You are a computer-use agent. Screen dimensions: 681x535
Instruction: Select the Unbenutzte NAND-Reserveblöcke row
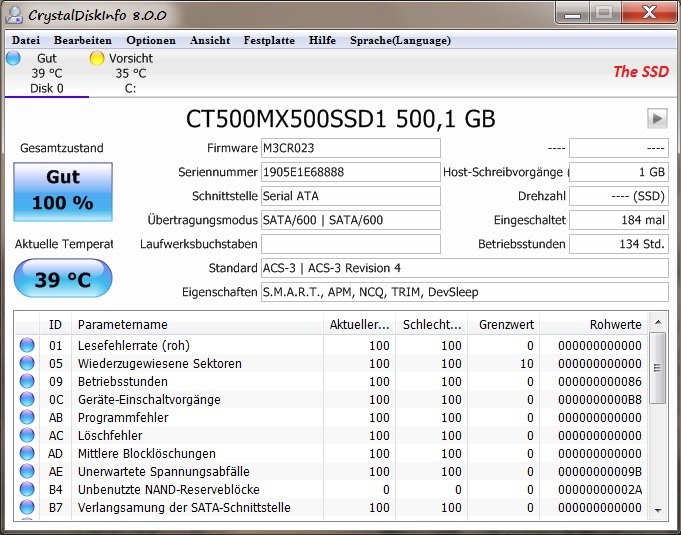tap(331, 489)
